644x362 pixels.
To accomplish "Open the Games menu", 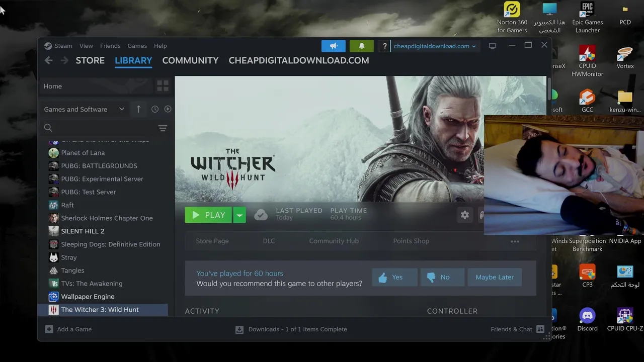I will (x=137, y=46).
